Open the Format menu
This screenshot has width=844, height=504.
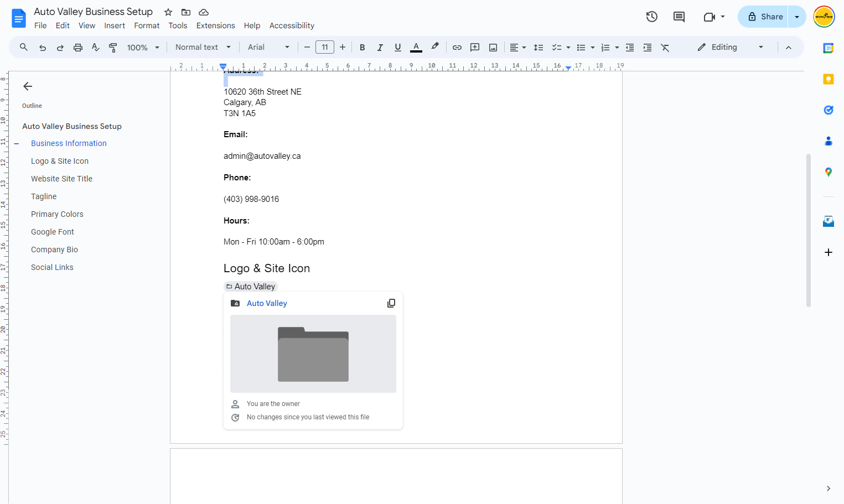(x=147, y=25)
